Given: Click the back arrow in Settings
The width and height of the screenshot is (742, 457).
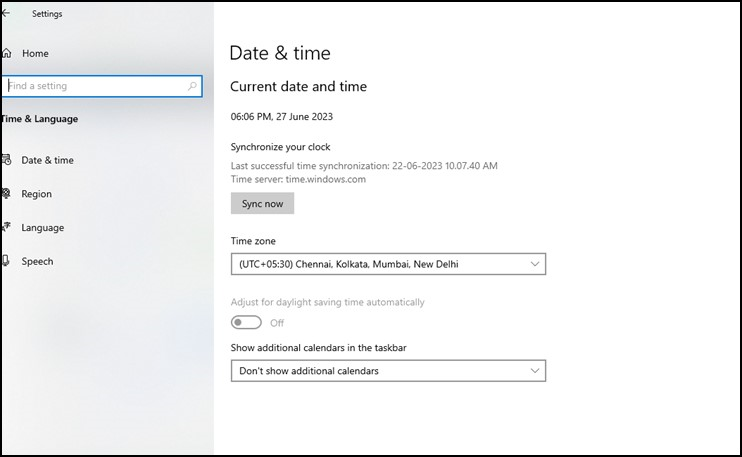Looking at the screenshot, I should coord(5,14).
